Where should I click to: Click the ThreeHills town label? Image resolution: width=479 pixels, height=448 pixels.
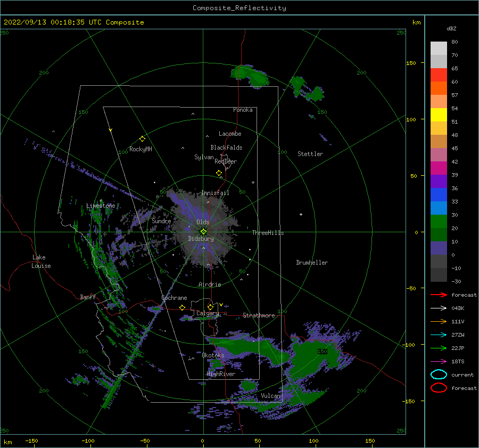[268, 233]
